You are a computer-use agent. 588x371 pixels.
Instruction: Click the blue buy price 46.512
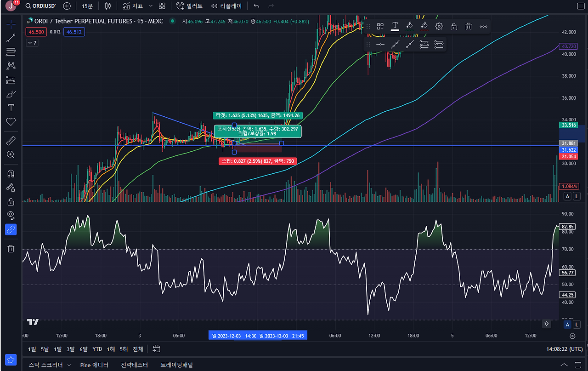click(74, 32)
